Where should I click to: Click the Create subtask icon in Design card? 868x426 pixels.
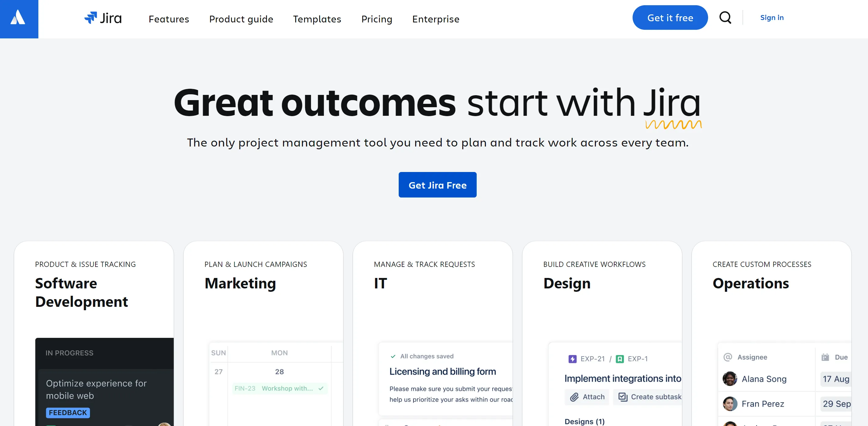[623, 396]
